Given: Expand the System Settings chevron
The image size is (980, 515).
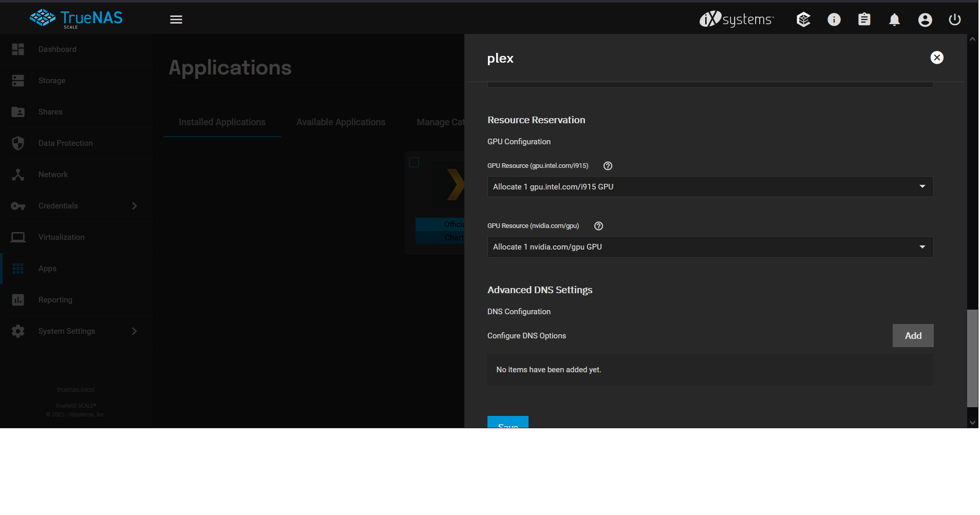Looking at the screenshot, I should (135, 331).
